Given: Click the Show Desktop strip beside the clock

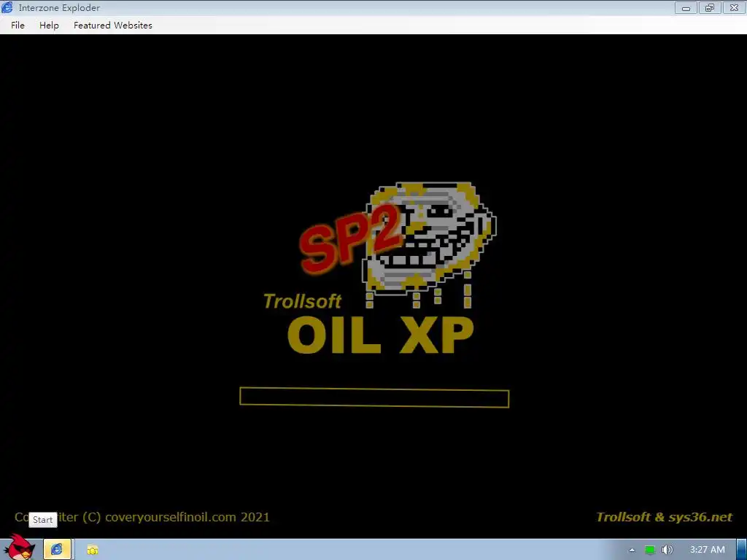Looking at the screenshot, I should 742,550.
